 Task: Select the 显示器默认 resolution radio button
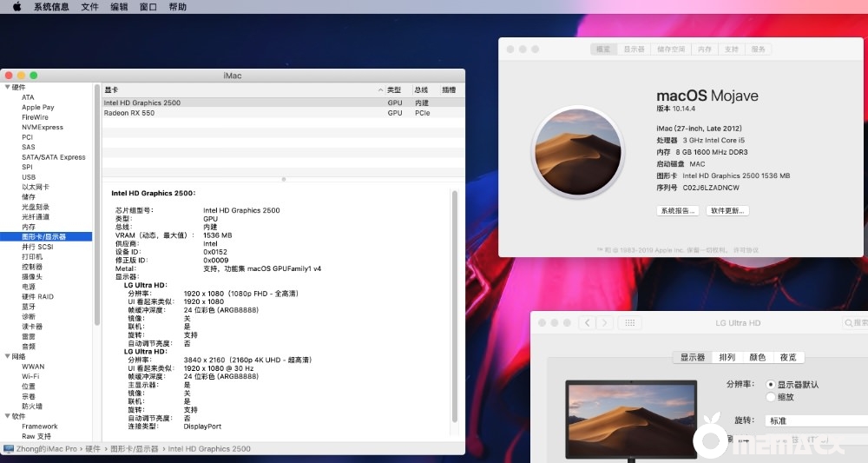[x=771, y=384]
